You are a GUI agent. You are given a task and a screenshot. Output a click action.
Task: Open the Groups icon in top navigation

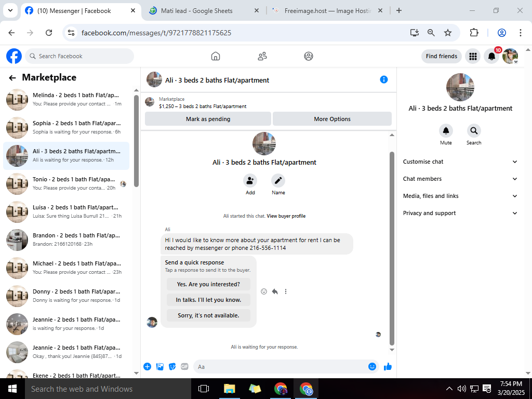[309, 56]
